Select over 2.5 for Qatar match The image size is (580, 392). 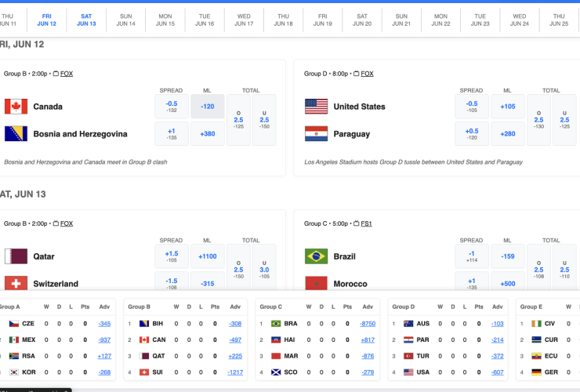tap(238, 268)
